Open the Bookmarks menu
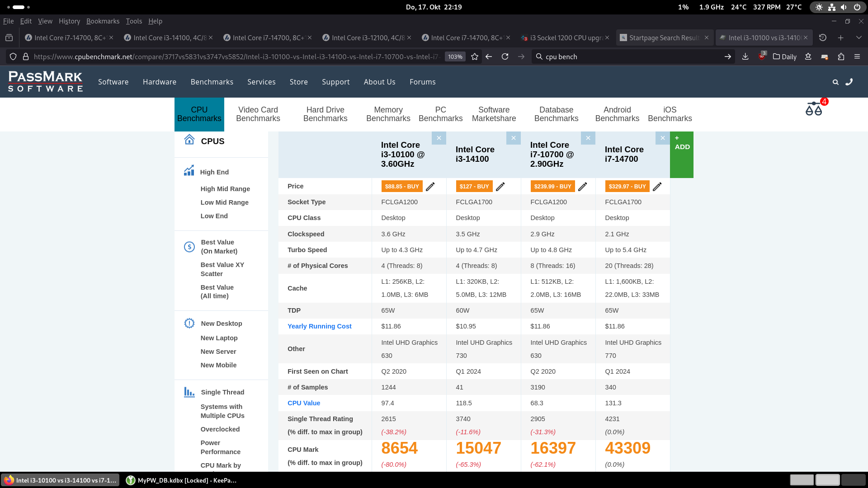 coord(103,21)
